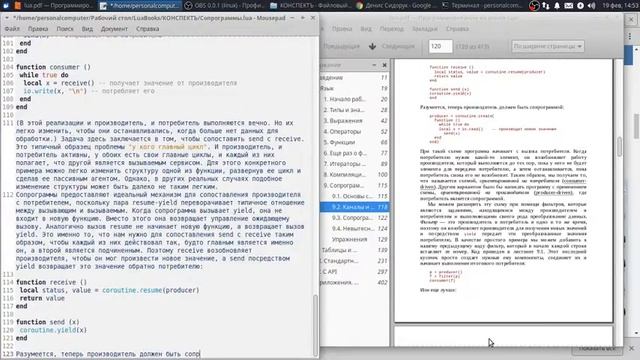This screenshot has width=640, height=360.
Task: Open the Документ menu in Mousepad
Action: (x=114, y=29)
